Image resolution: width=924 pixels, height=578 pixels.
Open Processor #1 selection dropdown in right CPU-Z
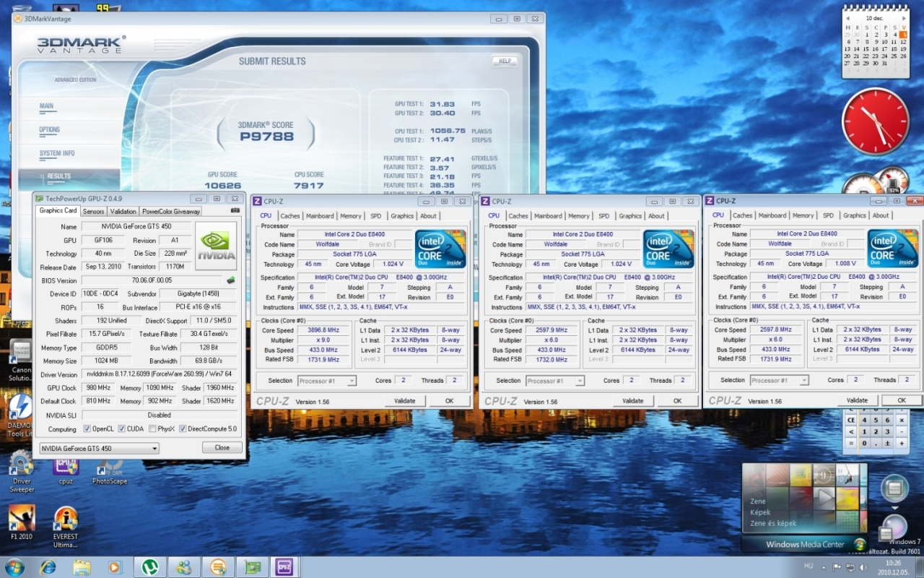[x=780, y=380]
